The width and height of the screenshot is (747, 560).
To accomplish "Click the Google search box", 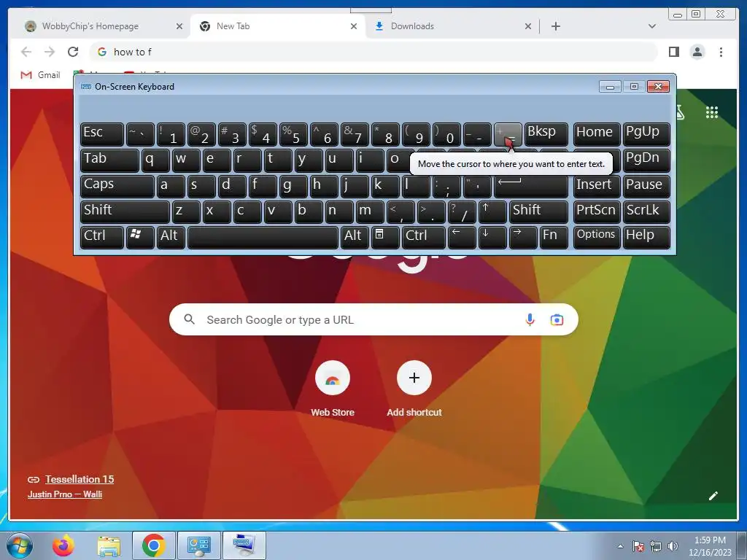I will coord(373,319).
